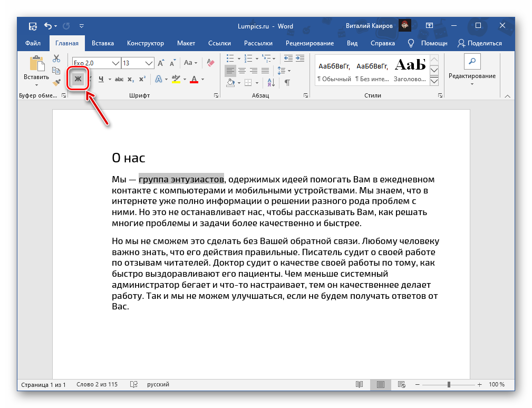Open ribbon display options in the title bar
The image size is (532, 408).
tap(429, 25)
